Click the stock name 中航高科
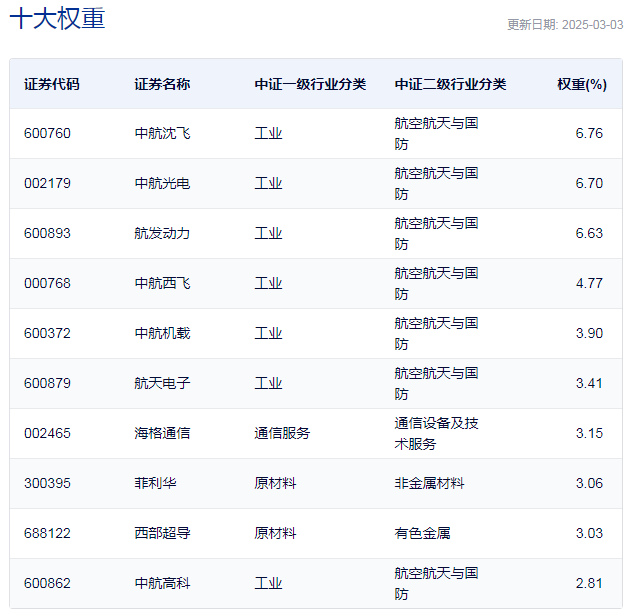The image size is (630, 616). pyautogui.click(x=162, y=583)
